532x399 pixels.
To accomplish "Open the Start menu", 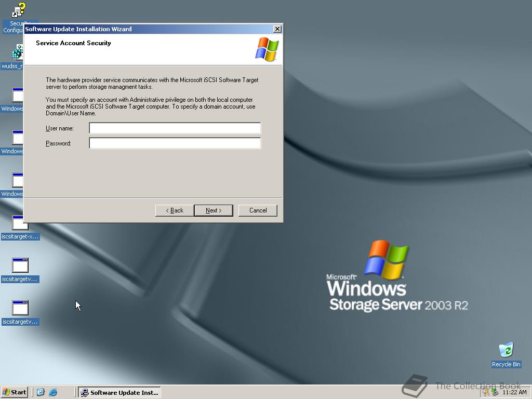I will tap(14, 392).
